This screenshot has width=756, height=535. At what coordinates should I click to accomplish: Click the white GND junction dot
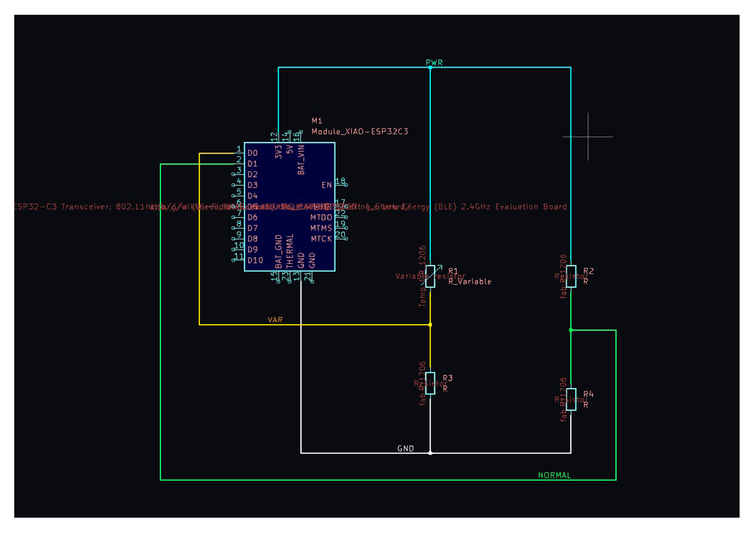coord(430,453)
